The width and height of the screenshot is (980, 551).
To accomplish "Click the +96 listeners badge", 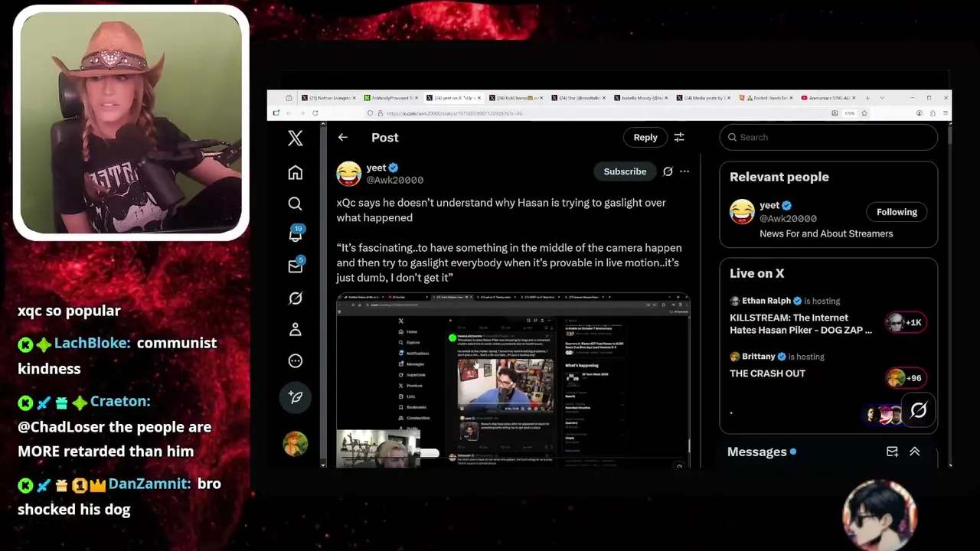I will 906,378.
